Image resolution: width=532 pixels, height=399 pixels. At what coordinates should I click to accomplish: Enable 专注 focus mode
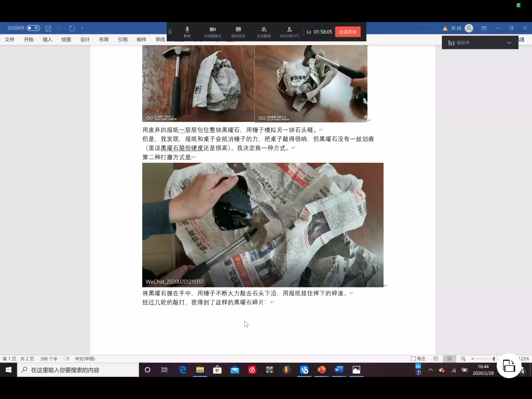pyautogui.click(x=418, y=359)
